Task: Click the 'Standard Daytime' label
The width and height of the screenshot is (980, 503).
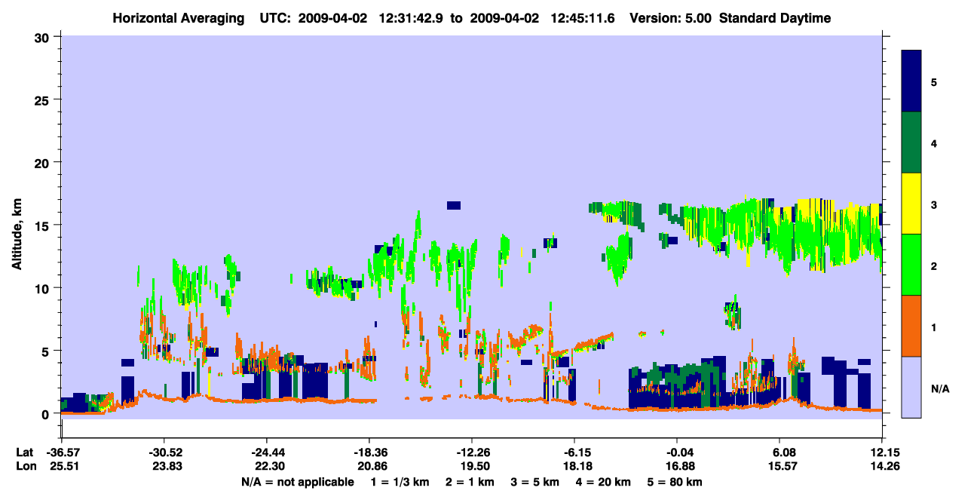Action: [x=775, y=18]
